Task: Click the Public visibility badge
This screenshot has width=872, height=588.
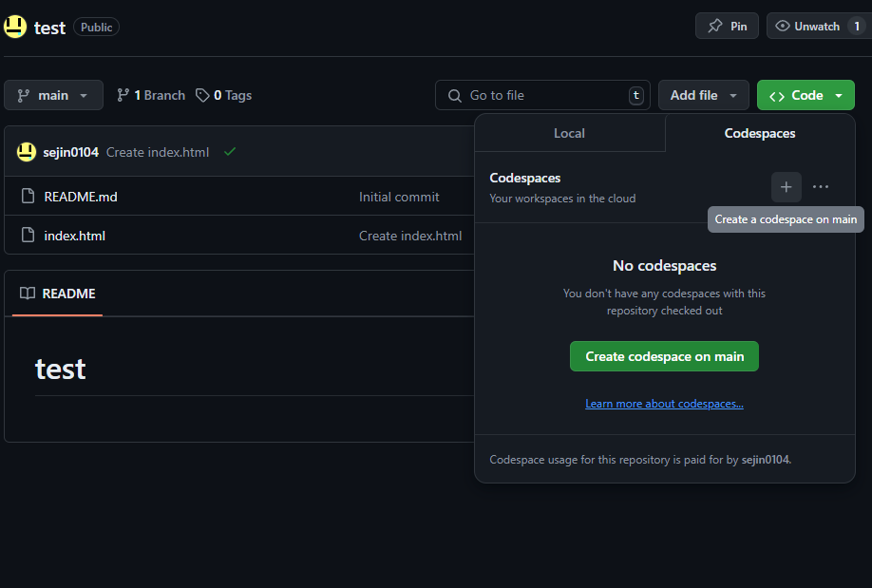Action: 96,28
